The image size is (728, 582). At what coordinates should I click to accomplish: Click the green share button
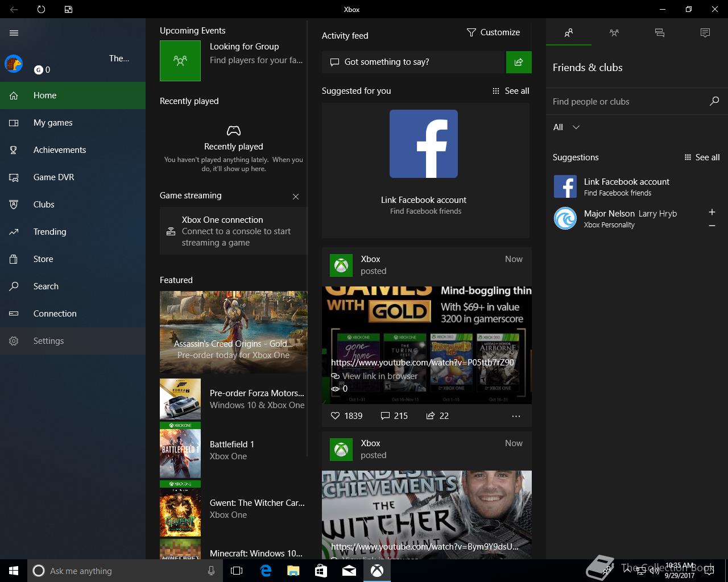519,62
